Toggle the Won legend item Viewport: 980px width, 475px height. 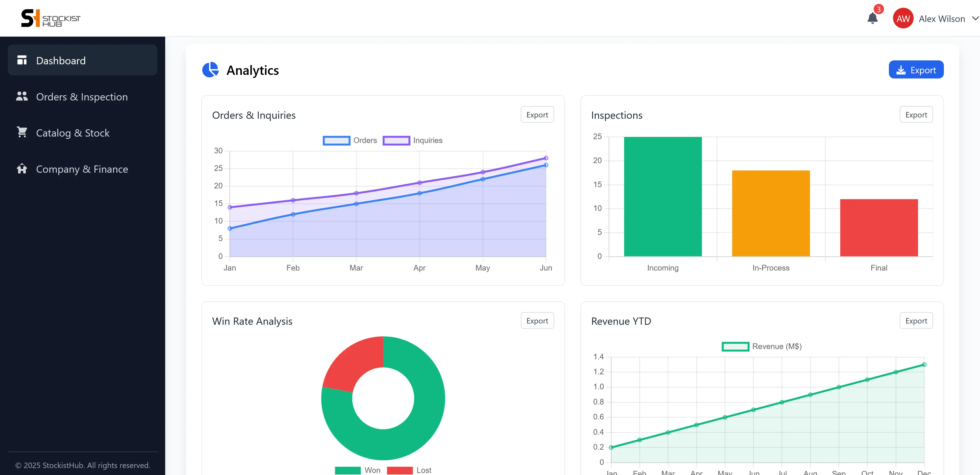358,470
